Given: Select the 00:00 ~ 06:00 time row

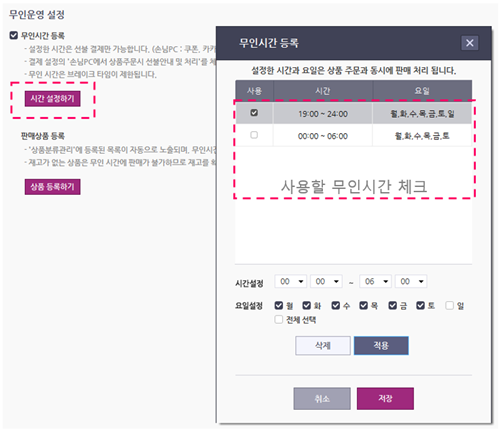Looking at the screenshot, I should tap(354, 136).
